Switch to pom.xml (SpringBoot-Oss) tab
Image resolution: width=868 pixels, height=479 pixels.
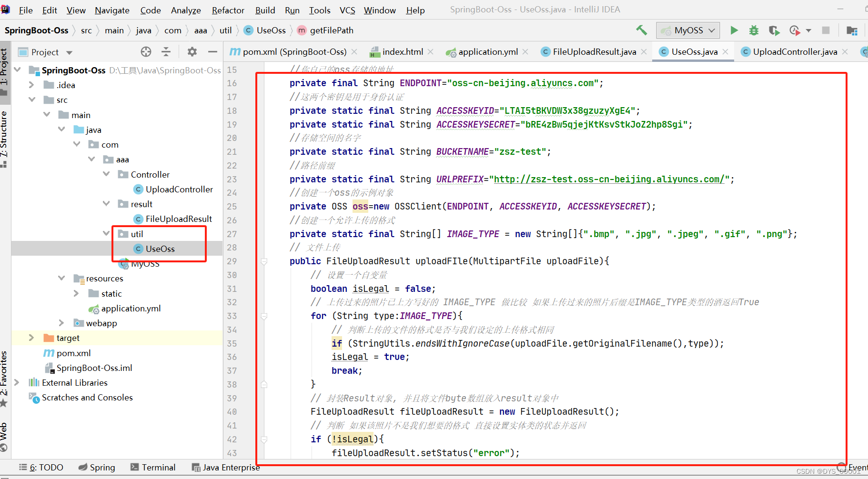(293, 52)
